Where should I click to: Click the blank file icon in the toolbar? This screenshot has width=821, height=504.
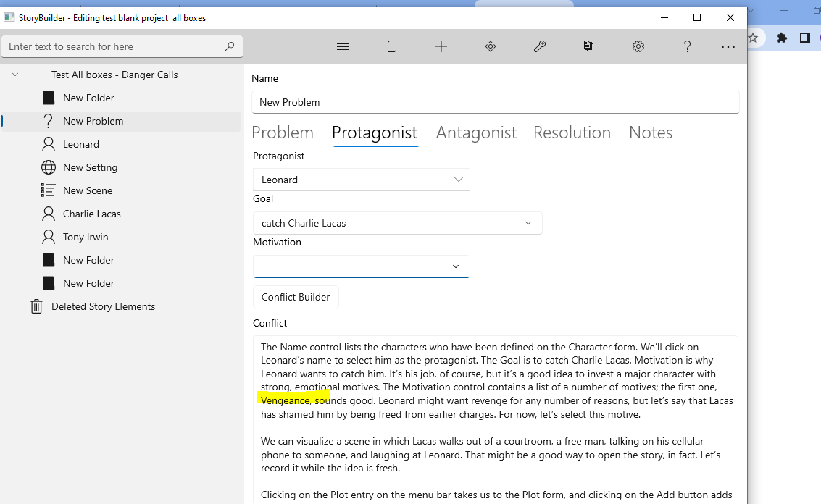392,46
